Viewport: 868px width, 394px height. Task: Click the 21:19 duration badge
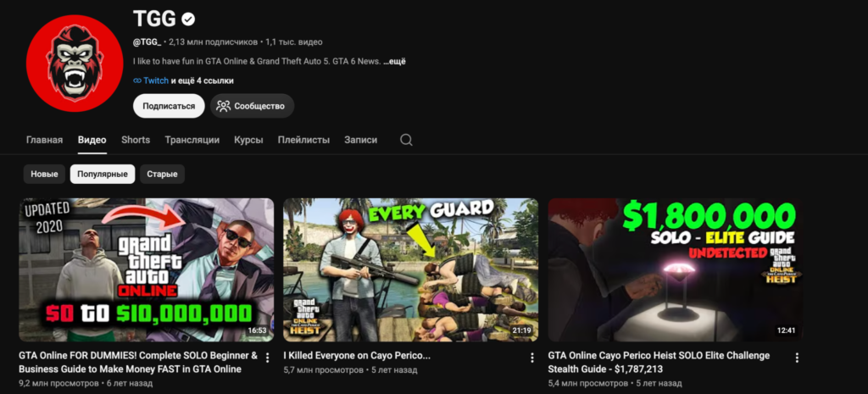tap(522, 330)
